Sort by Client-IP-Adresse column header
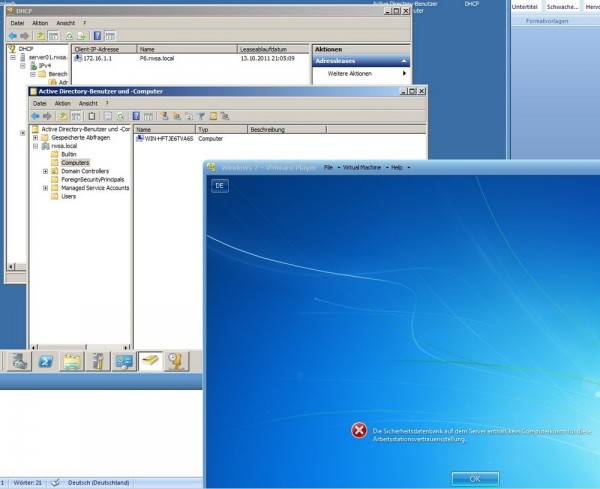This screenshot has width=600, height=489. (104, 49)
